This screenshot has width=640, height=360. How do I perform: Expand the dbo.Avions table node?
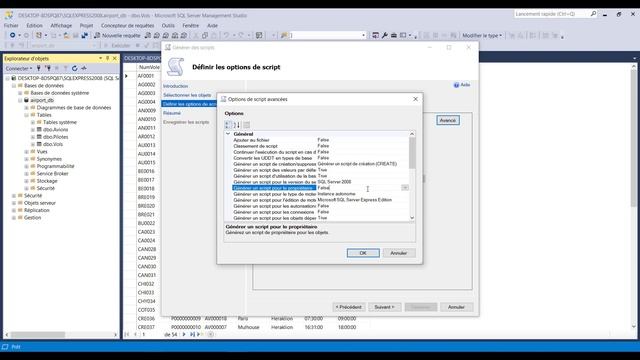33,130
